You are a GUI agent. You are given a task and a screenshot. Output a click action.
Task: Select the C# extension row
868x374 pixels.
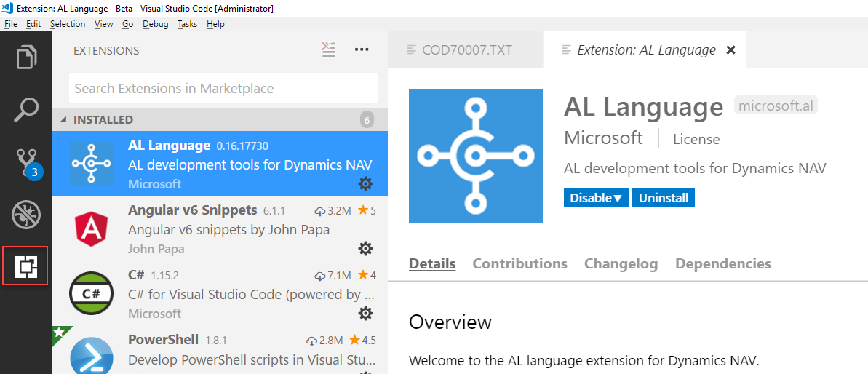[x=220, y=293]
